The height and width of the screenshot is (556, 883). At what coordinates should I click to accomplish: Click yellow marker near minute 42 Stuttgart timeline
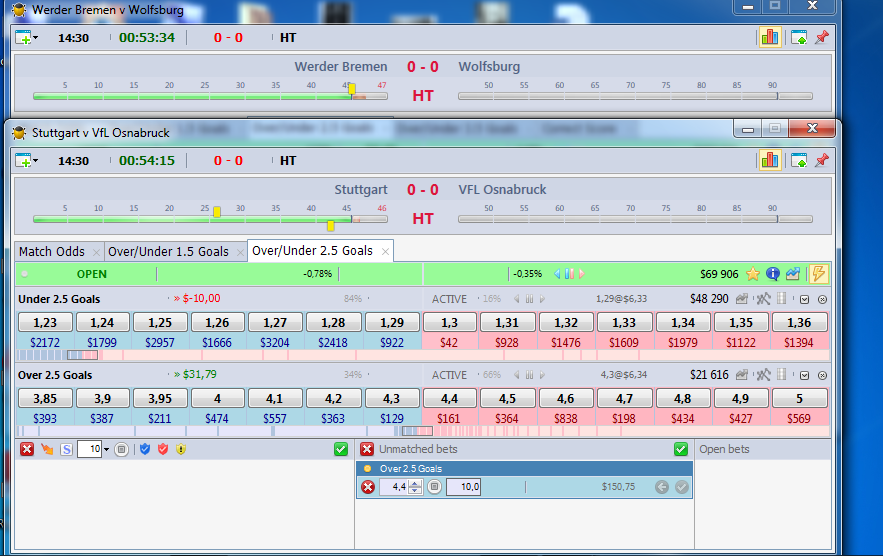click(x=331, y=226)
